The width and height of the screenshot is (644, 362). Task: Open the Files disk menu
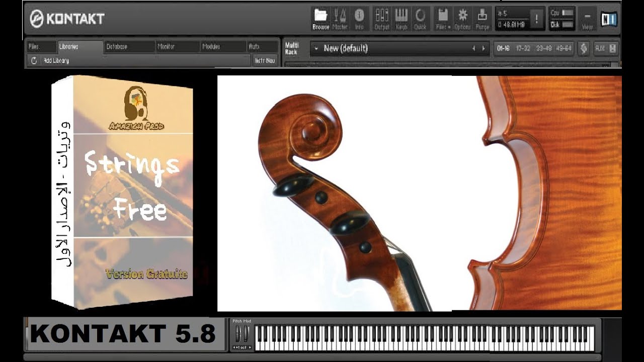click(443, 19)
